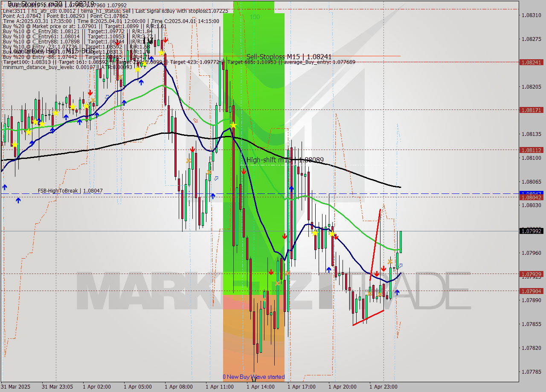Select the blue up arrow at the far left chart edge
The image size is (546, 392).
coord(5,186)
